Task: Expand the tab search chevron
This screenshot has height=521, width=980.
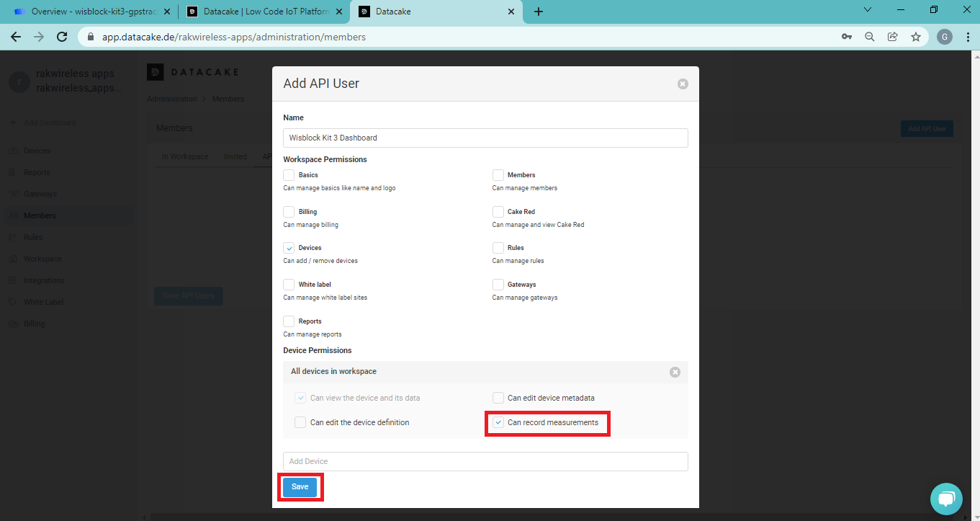Action: 867,10
